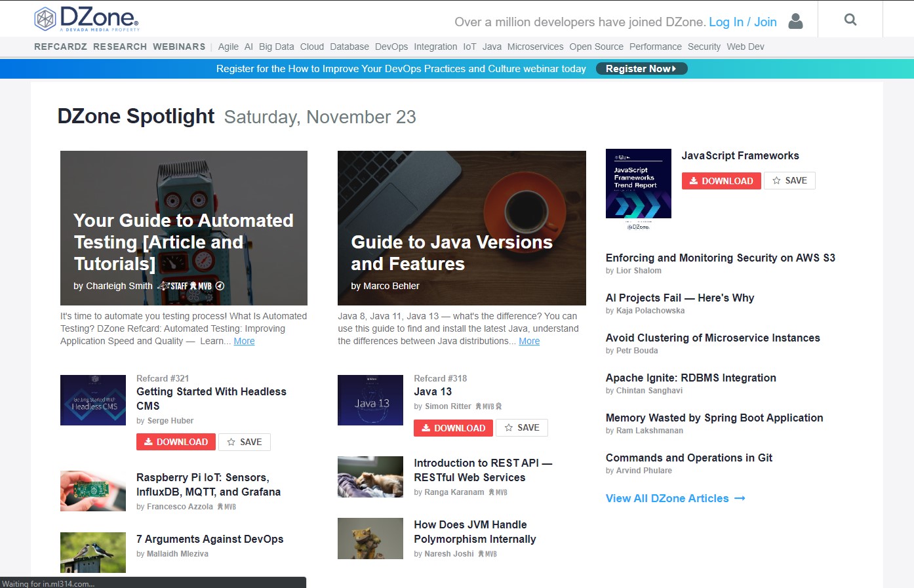Go to the Big Data topic
The height and width of the screenshot is (588, 914).
pos(276,47)
